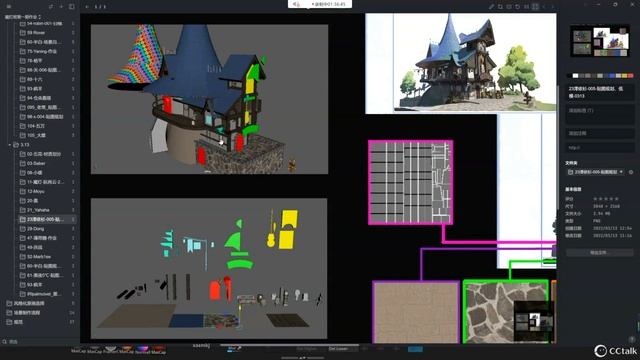Viewport: 640px width, 360px height.
Task: Click the http URL field
Action: pos(600,147)
